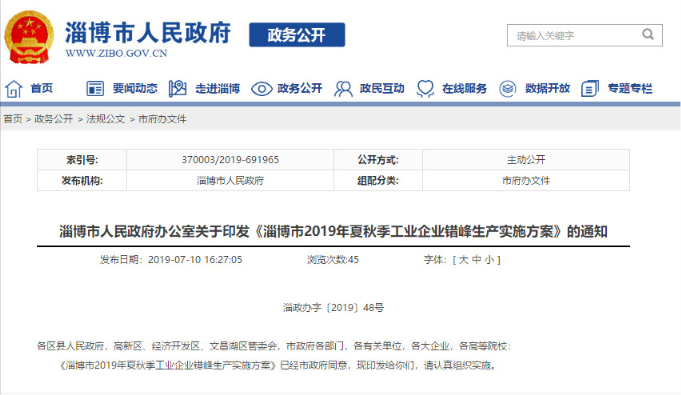Click the WWW.ZIBO.GOV.CN site address
Image resolution: width=681 pixels, height=395 pixels.
coord(116,53)
